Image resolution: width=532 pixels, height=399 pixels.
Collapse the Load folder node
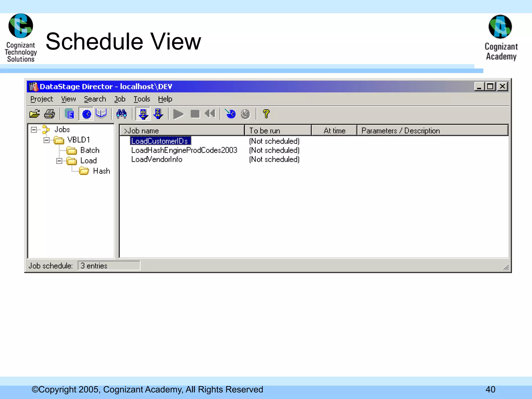(59, 161)
